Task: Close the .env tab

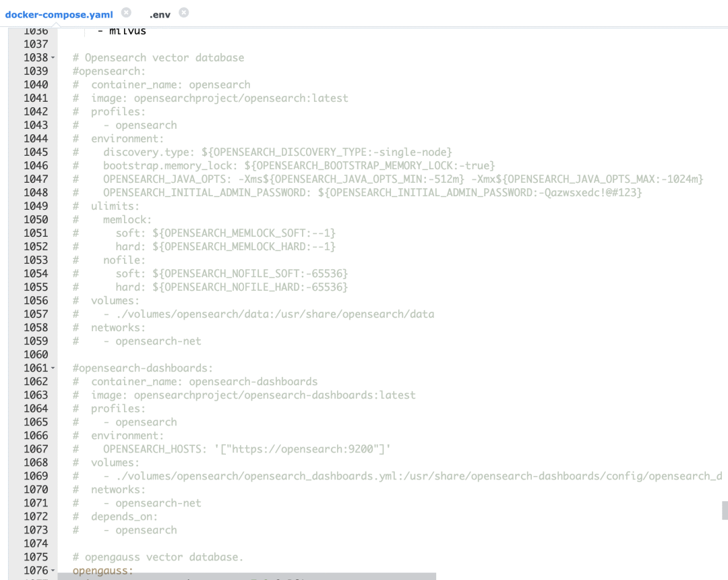Action: 184,13
